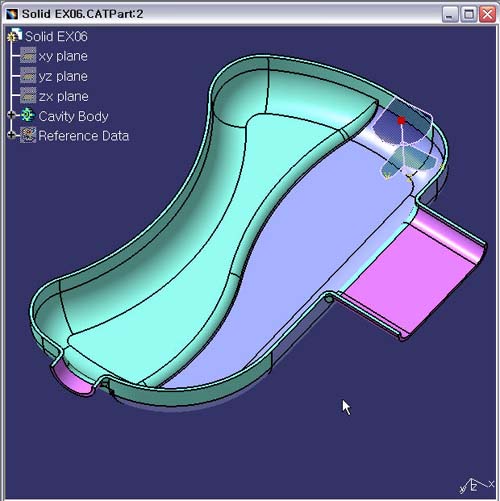Image resolution: width=500 pixels, height=501 pixels.
Task: Click the xyz compass axis indicator
Action: tap(476, 486)
